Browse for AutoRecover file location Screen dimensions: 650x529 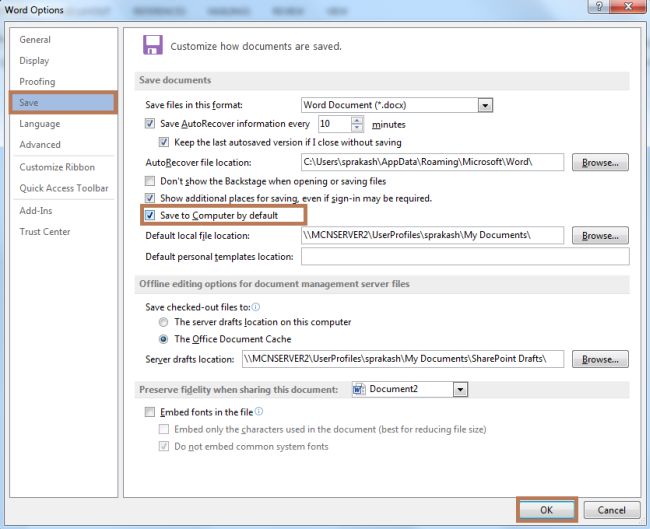point(600,163)
